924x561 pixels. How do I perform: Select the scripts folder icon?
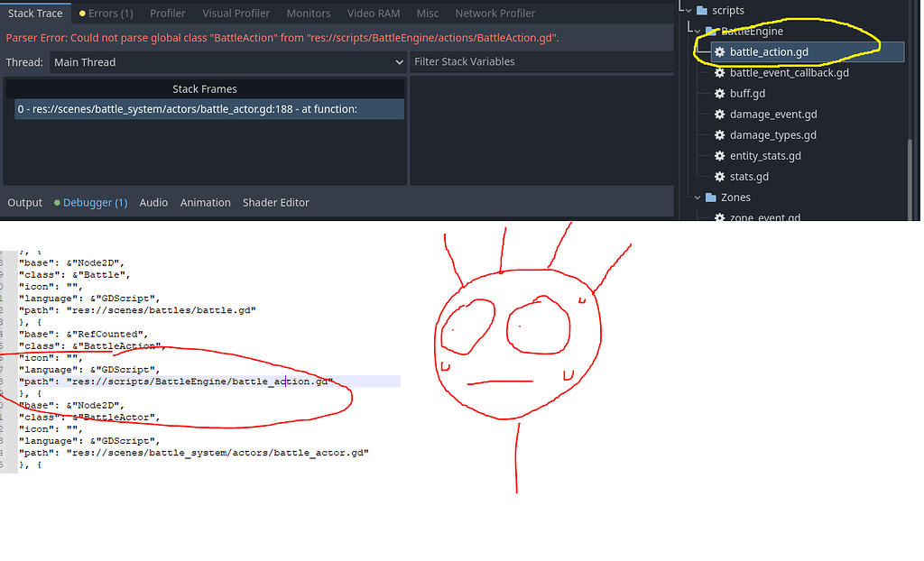coord(702,11)
